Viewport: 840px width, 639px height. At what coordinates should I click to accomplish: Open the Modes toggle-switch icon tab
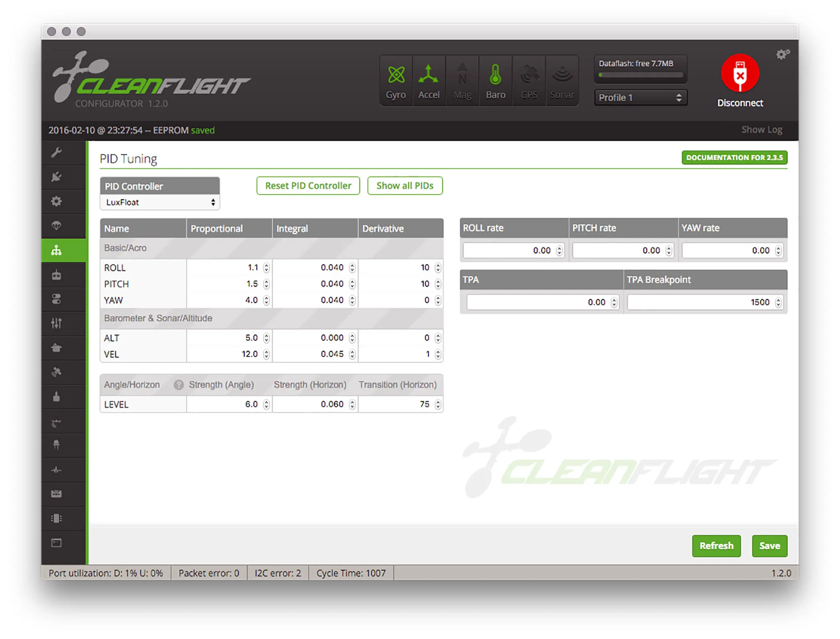point(56,299)
